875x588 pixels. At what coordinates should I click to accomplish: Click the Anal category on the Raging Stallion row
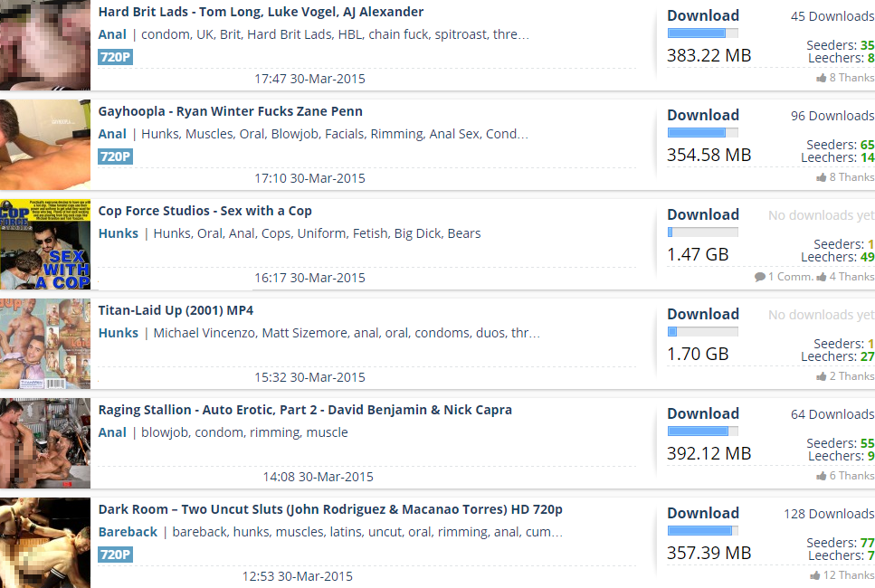point(112,432)
